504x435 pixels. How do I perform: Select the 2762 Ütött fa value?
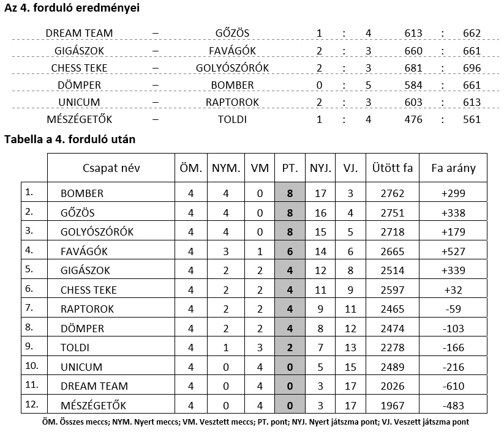click(392, 193)
